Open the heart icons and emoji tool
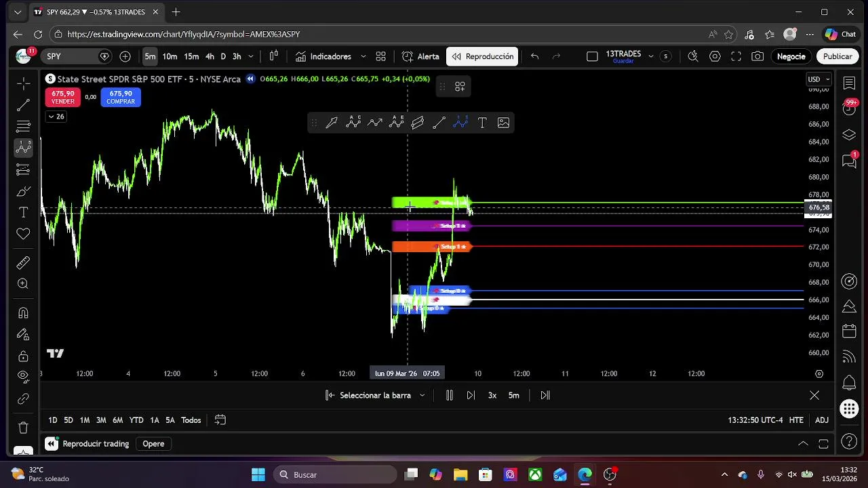Image resolution: width=868 pixels, height=488 pixels. 23,234
